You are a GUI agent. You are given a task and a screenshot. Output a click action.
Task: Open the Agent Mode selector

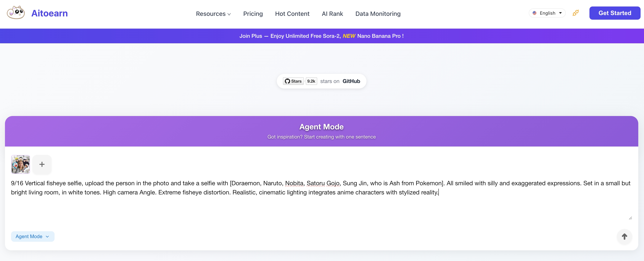click(x=32, y=236)
